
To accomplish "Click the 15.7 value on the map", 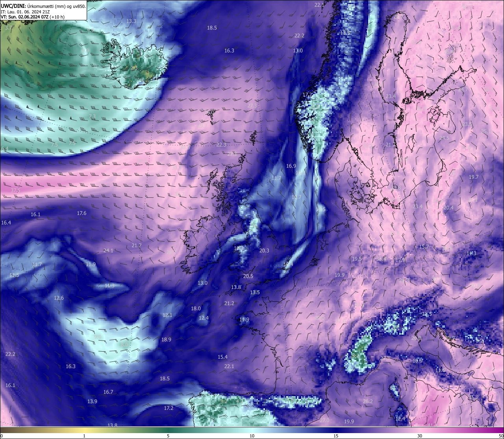I will pos(424,246).
